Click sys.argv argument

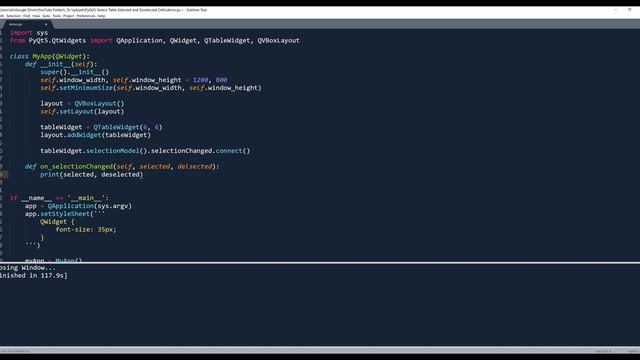[113, 206]
